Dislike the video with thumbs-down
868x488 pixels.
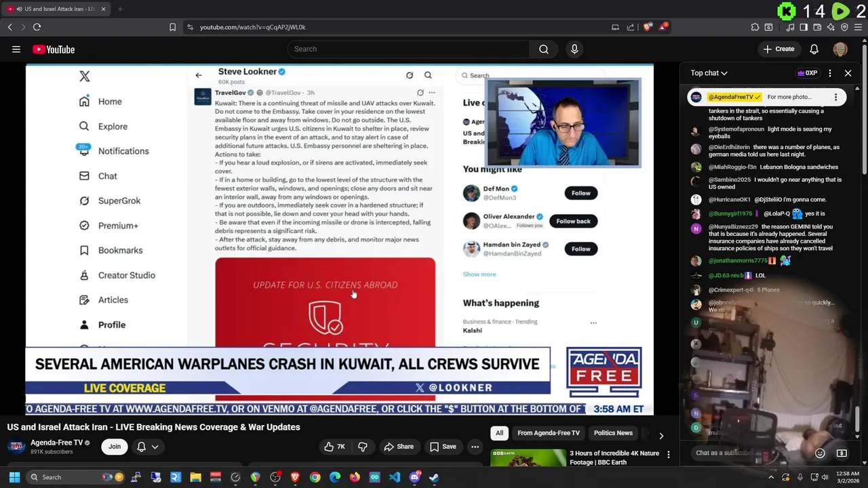363,447
